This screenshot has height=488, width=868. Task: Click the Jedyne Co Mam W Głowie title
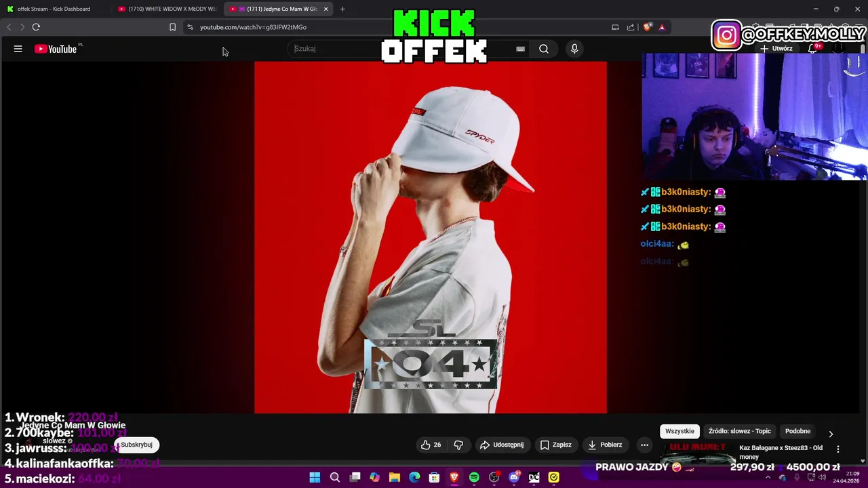[73, 426]
